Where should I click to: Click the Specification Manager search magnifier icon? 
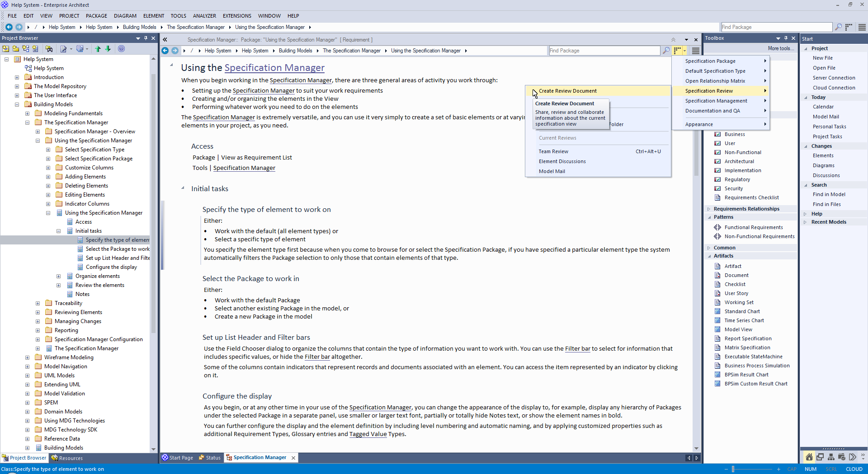(x=666, y=51)
